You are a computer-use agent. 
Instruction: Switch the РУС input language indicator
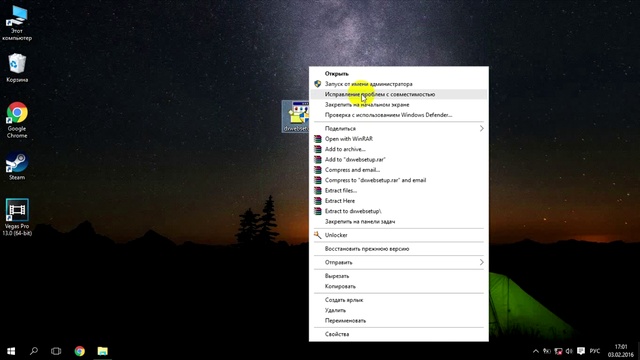(595, 351)
